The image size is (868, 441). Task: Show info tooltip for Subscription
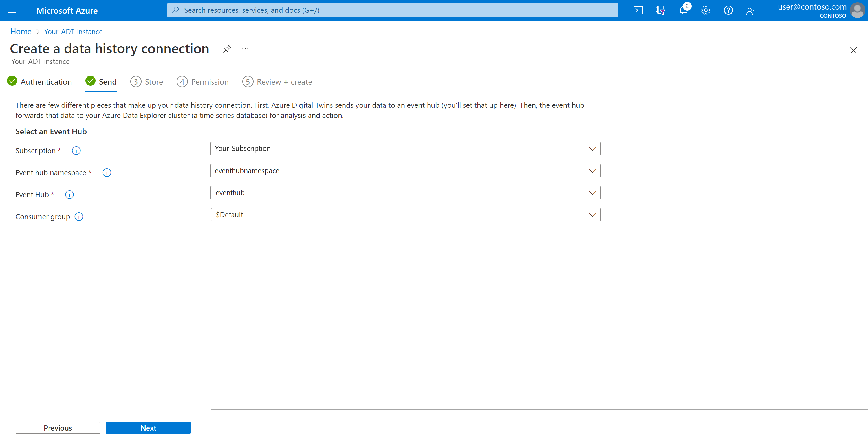click(76, 151)
